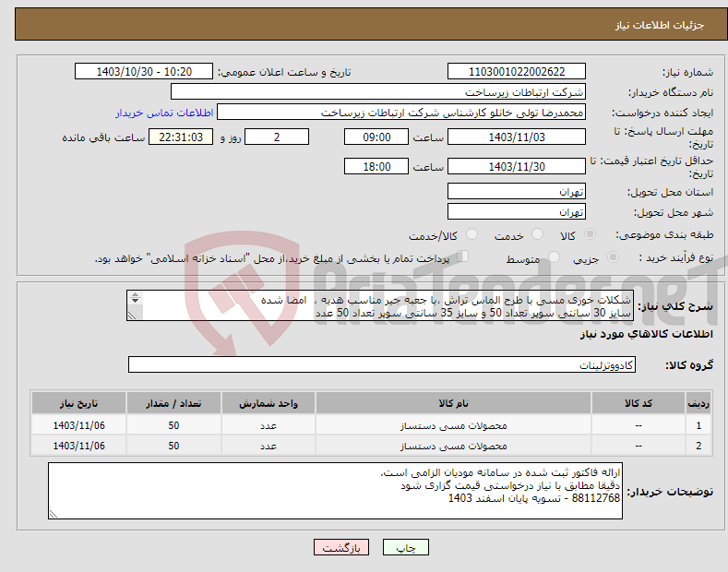The width and height of the screenshot is (728, 572).
Task: Click the delivery province field تهران
Action: [x=517, y=191]
